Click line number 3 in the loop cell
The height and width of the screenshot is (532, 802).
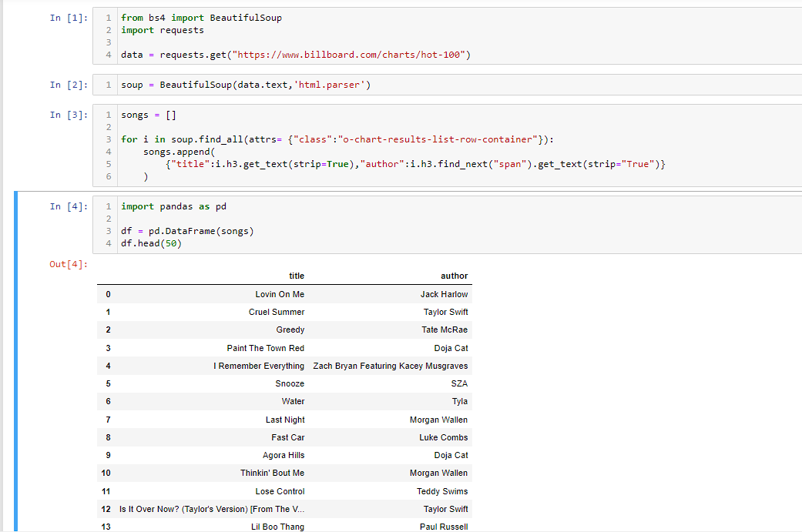tap(108, 139)
